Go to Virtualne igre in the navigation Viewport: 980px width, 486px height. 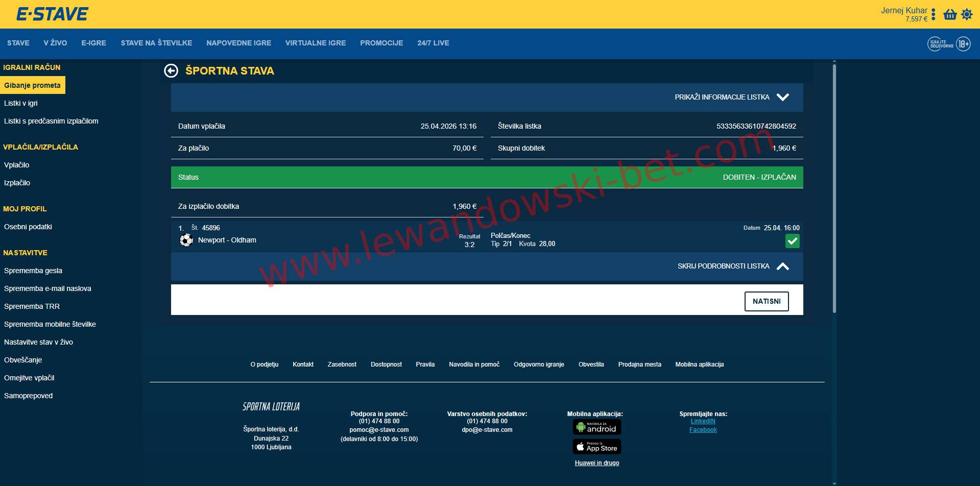tap(315, 43)
